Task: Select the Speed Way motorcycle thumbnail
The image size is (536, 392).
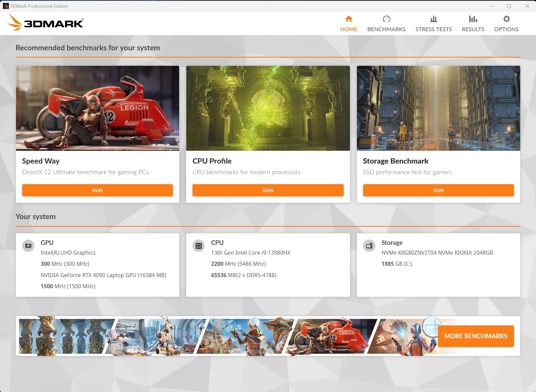Action: coord(97,108)
